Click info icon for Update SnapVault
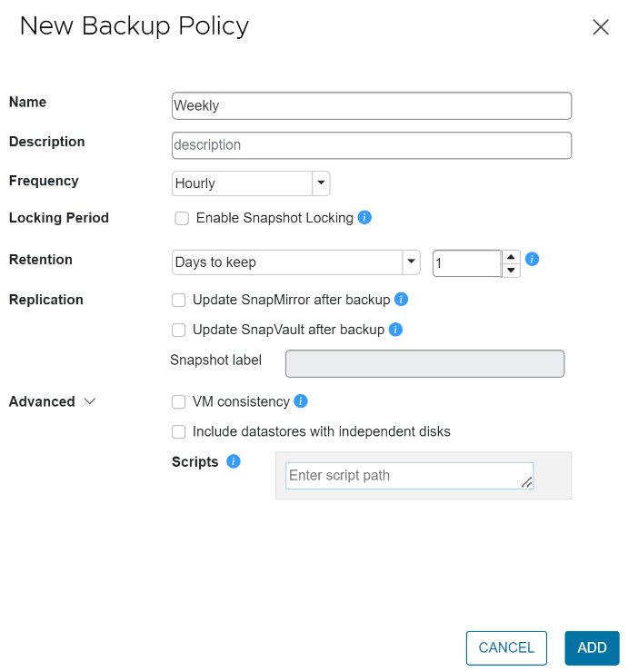Image resolution: width=628 pixels, height=672 pixels. (x=395, y=330)
